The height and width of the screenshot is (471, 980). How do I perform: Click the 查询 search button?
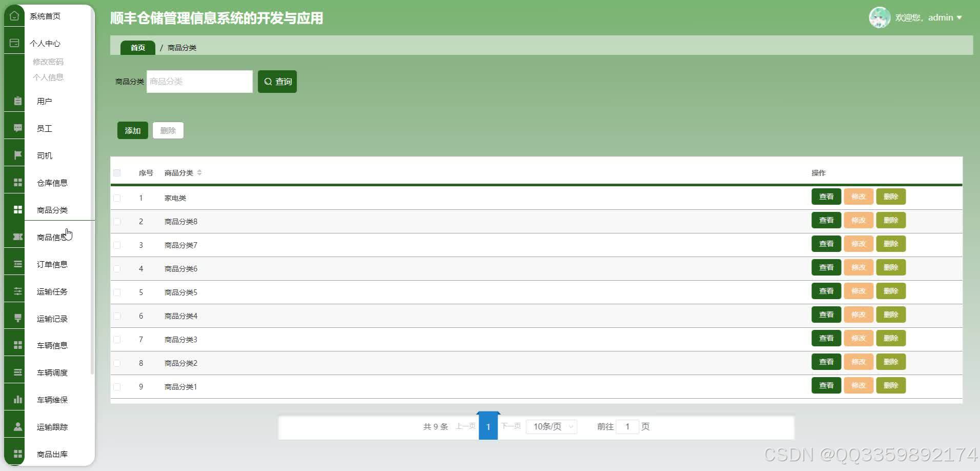(x=277, y=82)
